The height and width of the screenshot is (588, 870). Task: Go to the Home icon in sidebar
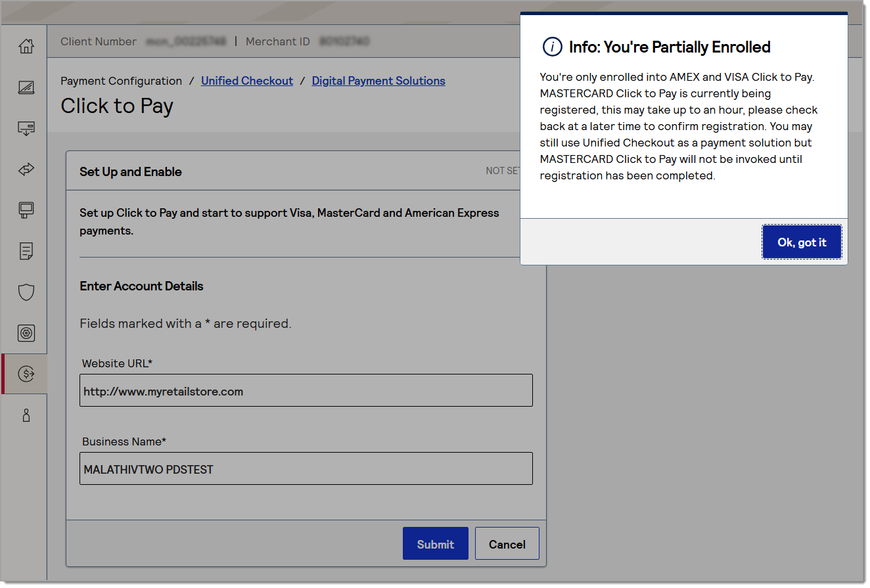(26, 47)
